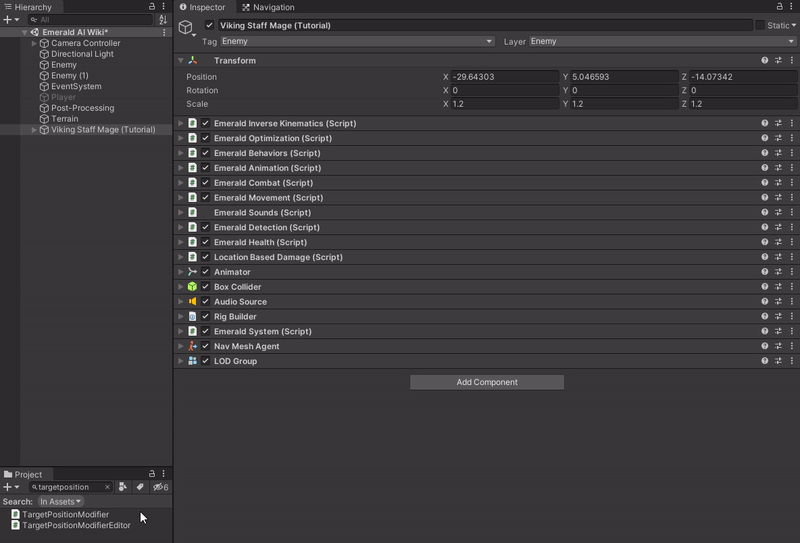The height and width of the screenshot is (543, 800).
Task: Click the Transform component help icon
Action: (x=765, y=61)
